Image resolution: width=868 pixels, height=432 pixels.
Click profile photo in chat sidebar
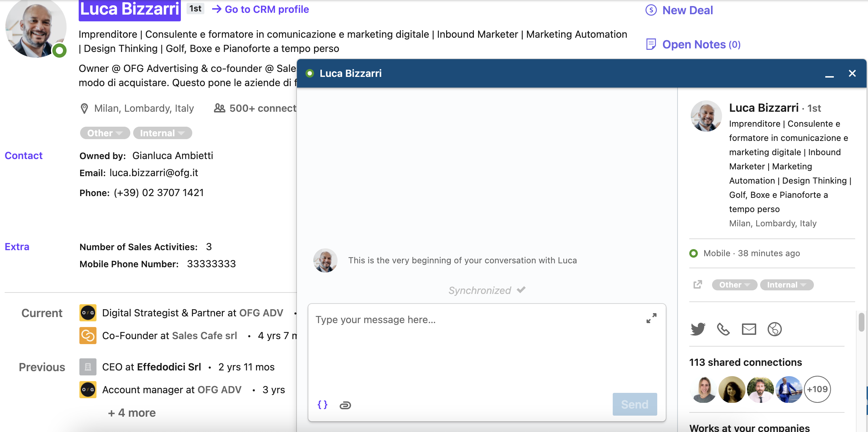click(x=706, y=116)
